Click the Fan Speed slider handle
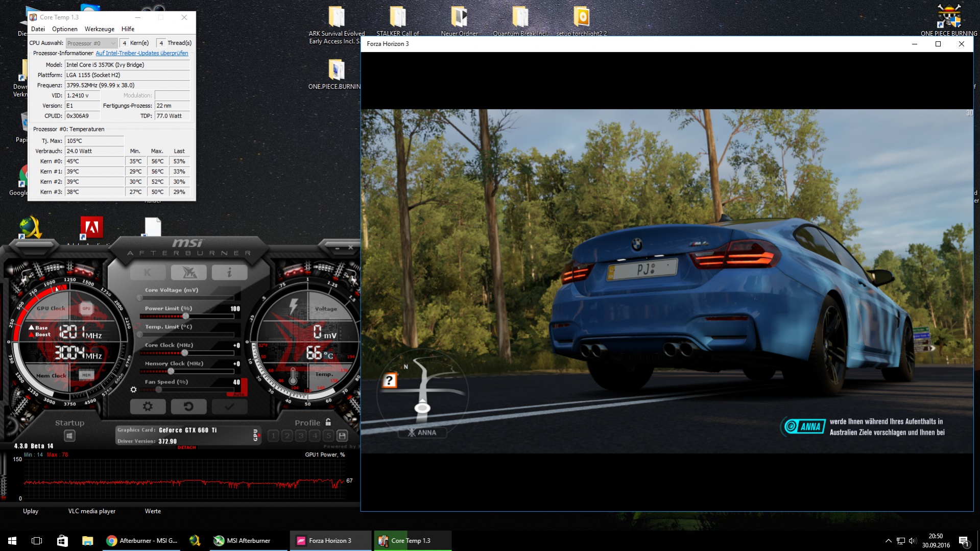Viewport: 980px width, 551px height. [x=159, y=390]
